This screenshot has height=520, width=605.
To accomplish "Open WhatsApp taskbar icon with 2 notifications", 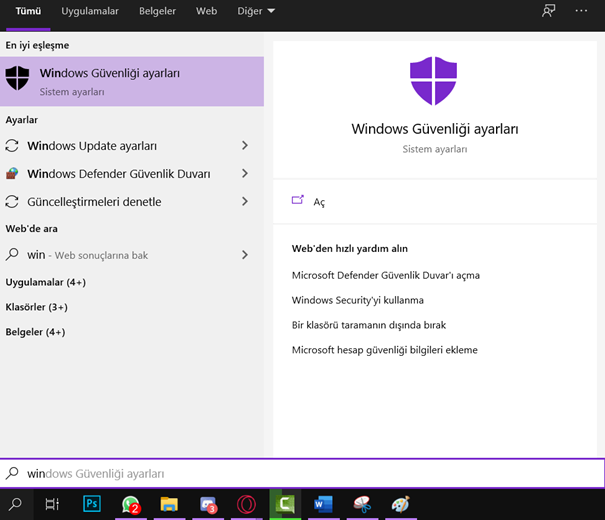I will click(131, 504).
